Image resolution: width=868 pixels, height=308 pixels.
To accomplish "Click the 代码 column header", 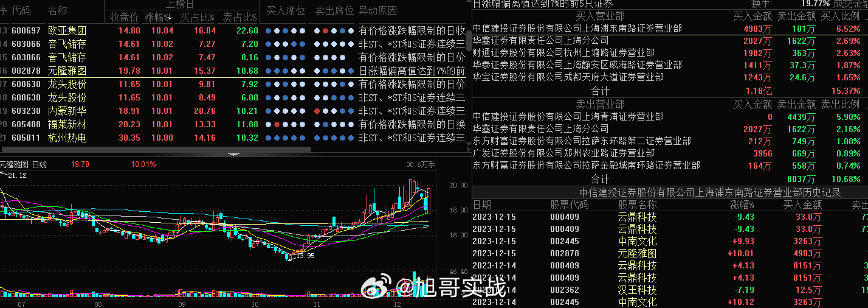I will (21, 11).
